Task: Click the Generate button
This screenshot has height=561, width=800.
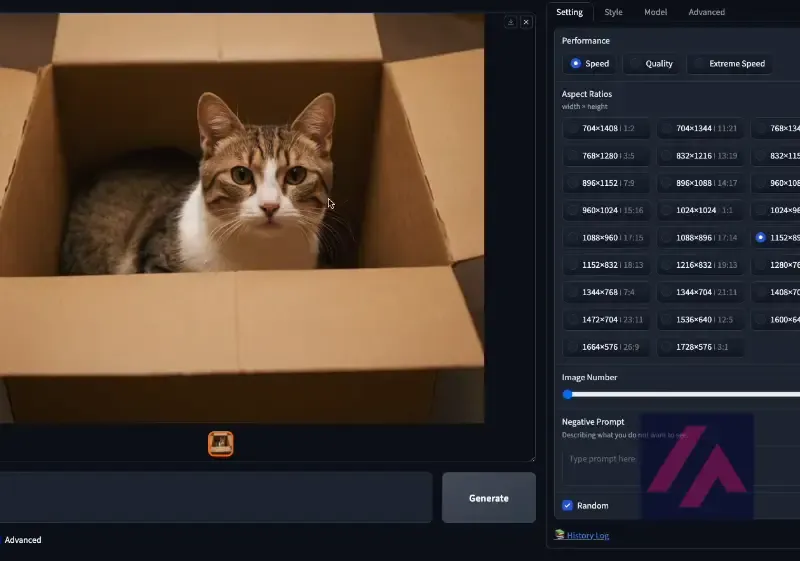Action: pyautogui.click(x=489, y=498)
